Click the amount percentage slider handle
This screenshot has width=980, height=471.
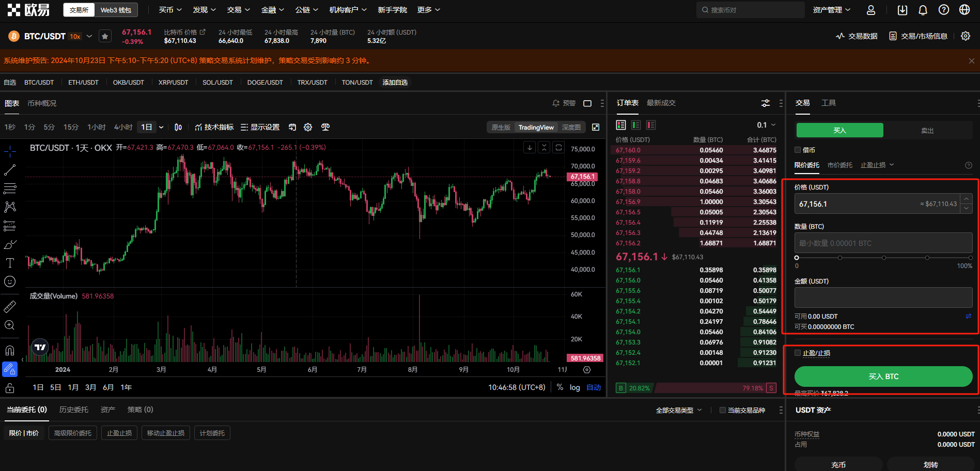(797, 257)
